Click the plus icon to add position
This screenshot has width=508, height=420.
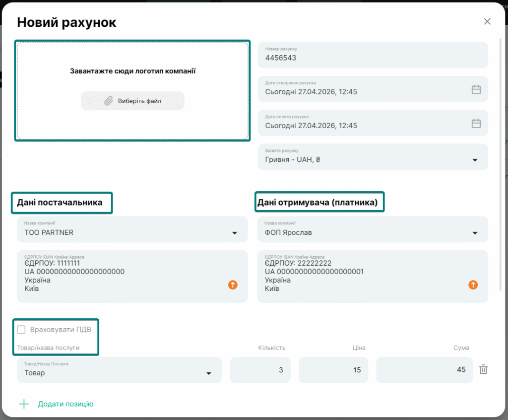coord(24,404)
